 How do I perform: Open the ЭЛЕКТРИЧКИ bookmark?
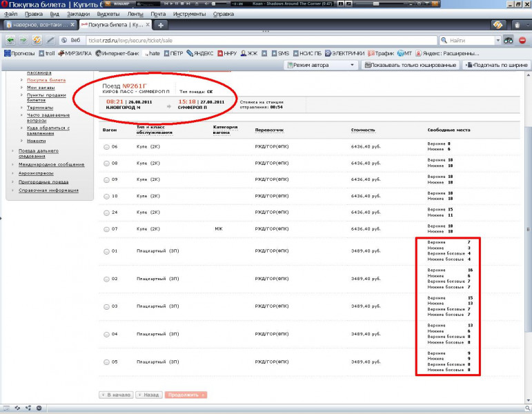346,53
